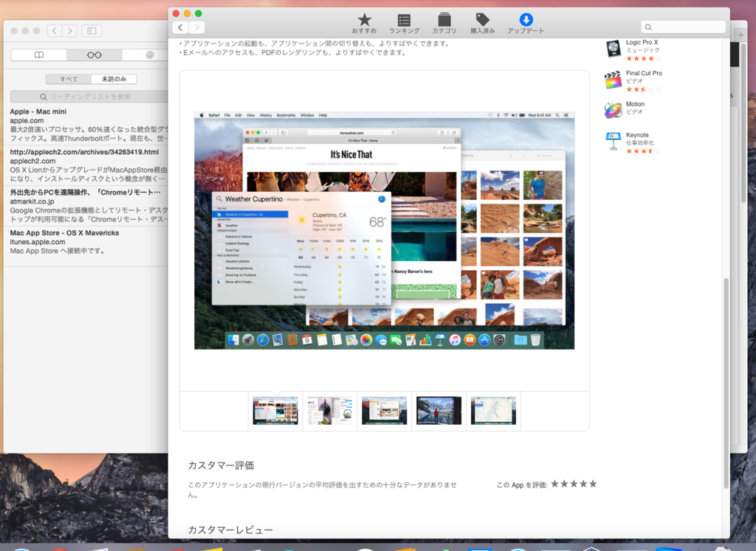
Task: Open the Keynote app icon
Action: 614,142
